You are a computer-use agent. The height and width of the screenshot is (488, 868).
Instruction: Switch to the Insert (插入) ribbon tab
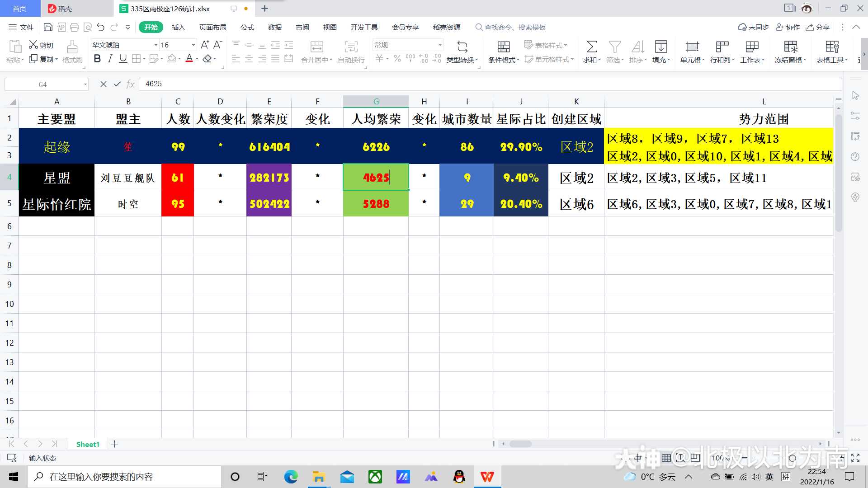[x=178, y=27]
